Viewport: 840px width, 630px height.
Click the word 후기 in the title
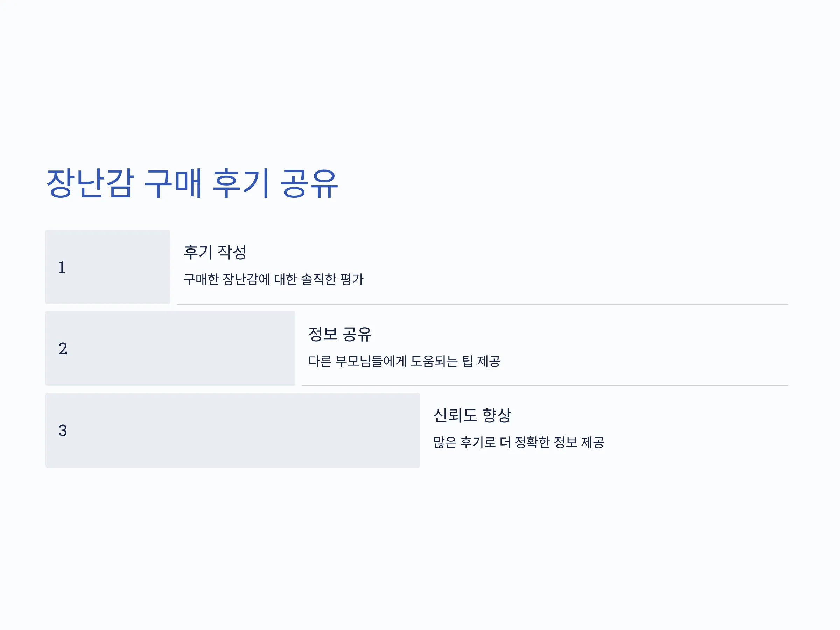pyautogui.click(x=241, y=184)
